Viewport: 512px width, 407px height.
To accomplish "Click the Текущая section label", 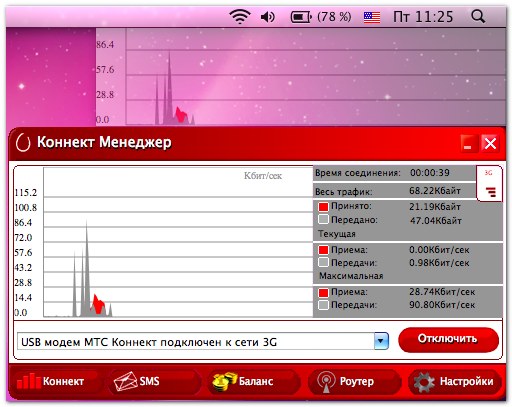I will tap(337, 234).
